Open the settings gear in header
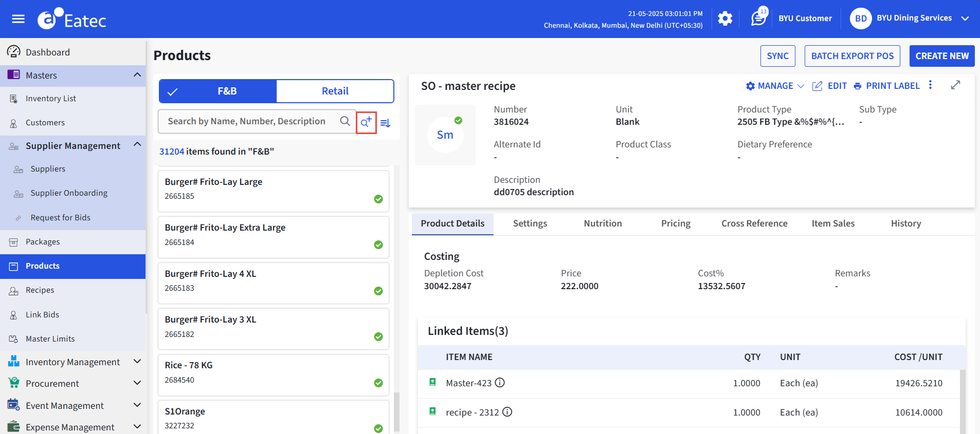The image size is (980, 434). pos(725,19)
